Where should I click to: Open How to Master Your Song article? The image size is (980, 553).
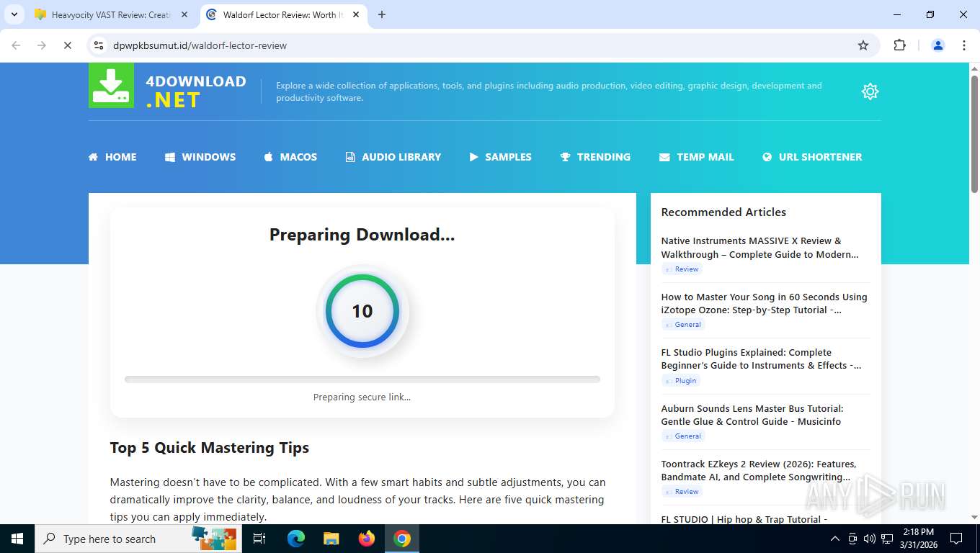[x=764, y=303]
